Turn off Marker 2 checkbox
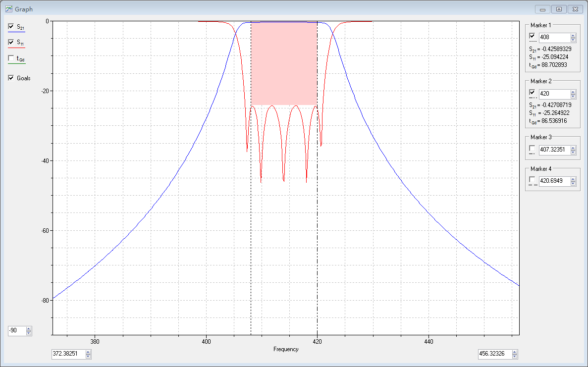 point(532,93)
